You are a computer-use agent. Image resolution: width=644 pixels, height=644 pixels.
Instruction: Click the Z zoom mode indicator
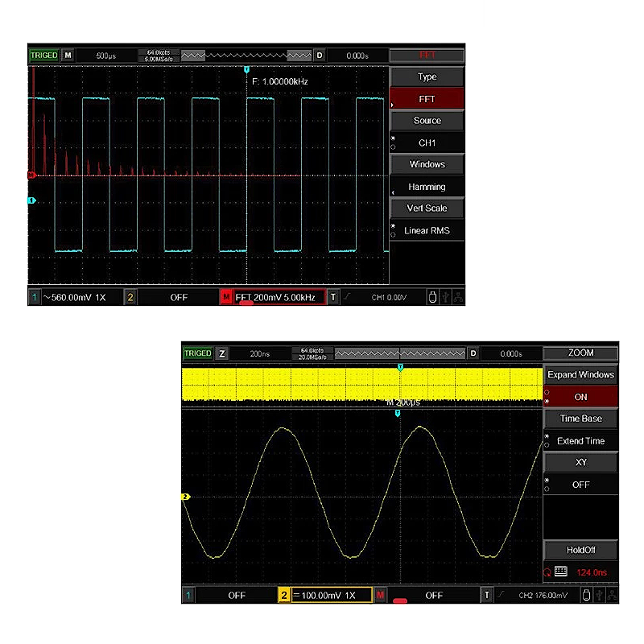click(x=218, y=353)
